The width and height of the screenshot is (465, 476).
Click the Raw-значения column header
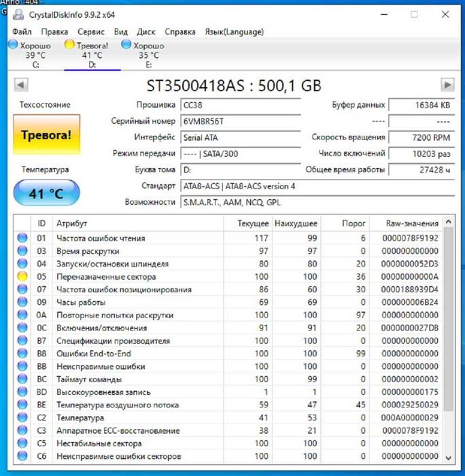click(x=406, y=224)
